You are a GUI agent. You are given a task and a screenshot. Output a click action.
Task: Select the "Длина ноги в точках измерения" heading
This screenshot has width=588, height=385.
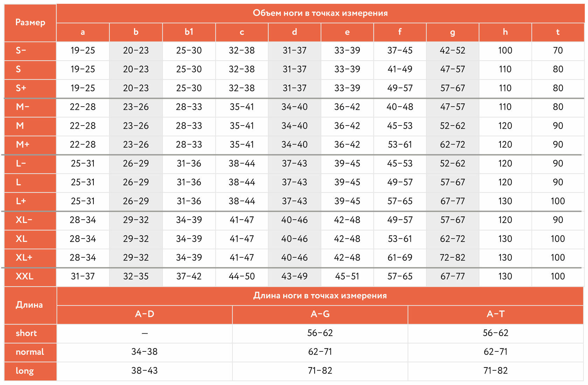pyautogui.click(x=320, y=296)
